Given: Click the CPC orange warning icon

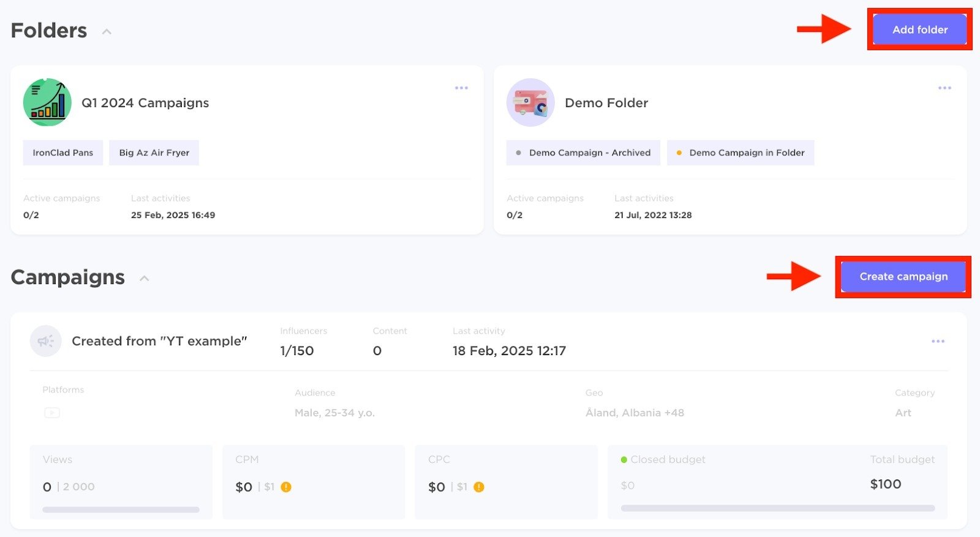Looking at the screenshot, I should (x=479, y=487).
